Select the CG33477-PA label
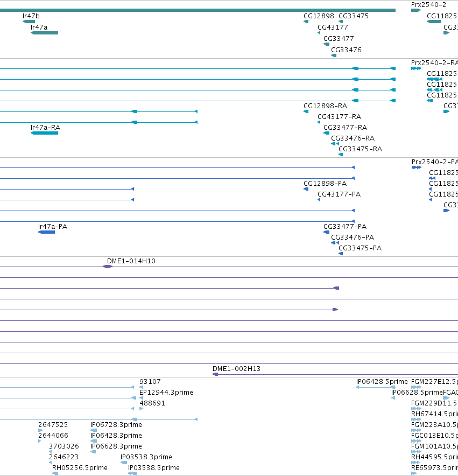 pos(345,227)
